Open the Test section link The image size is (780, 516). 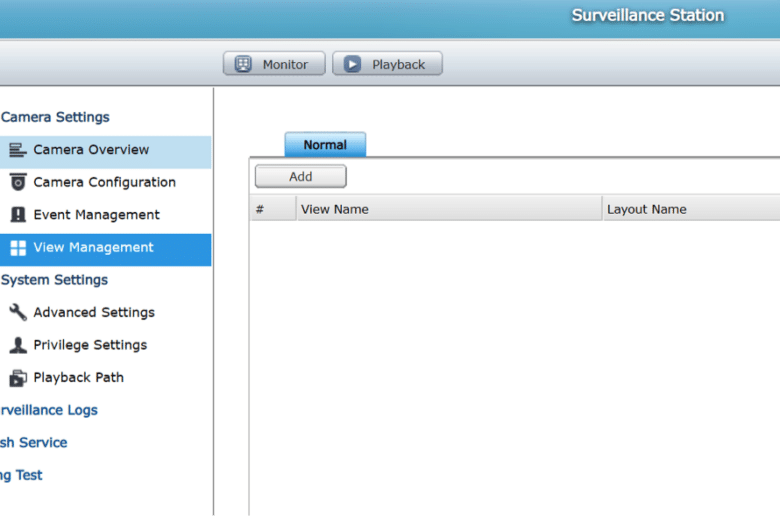21,475
